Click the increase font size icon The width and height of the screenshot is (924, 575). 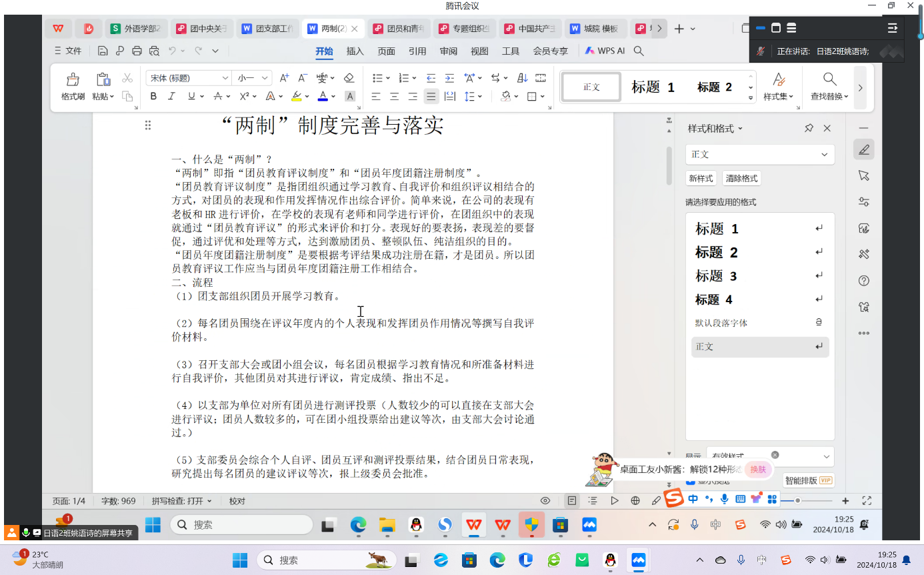point(285,78)
